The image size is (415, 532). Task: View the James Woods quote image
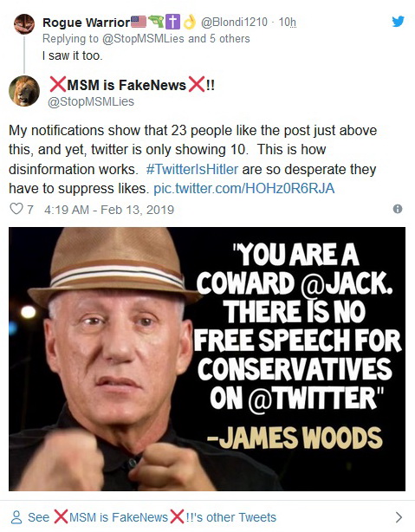[207, 359]
